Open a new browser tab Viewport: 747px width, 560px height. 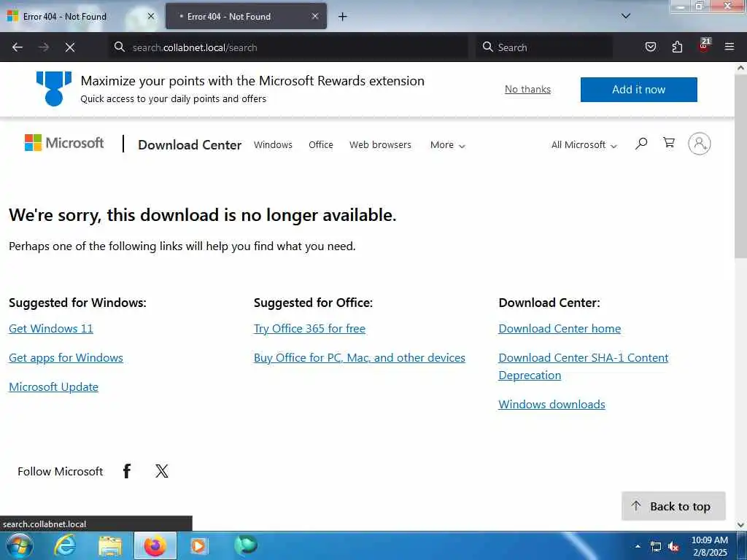pyautogui.click(x=343, y=17)
